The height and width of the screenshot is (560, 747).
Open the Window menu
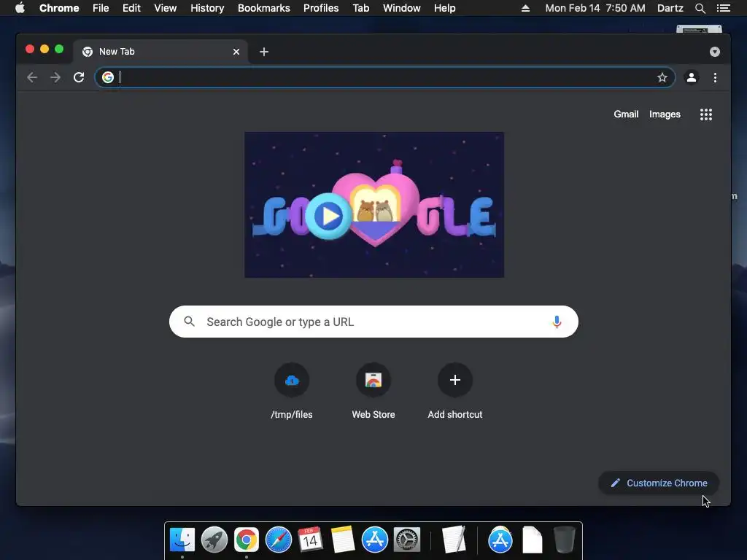pyautogui.click(x=402, y=8)
